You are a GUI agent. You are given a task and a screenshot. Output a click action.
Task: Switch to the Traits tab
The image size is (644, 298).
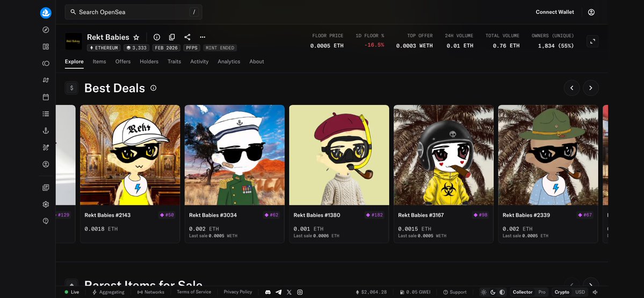174,61
